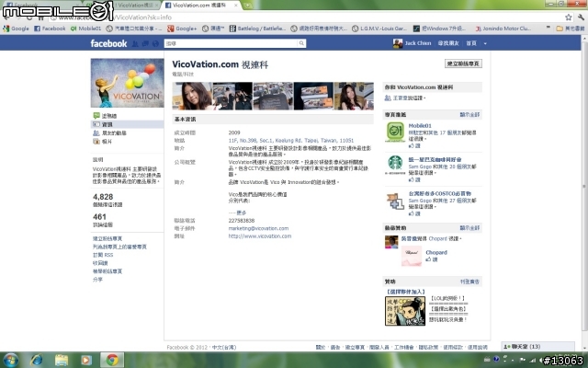
Task: Click the sponsored cartoon ad image
Action: click(405, 311)
